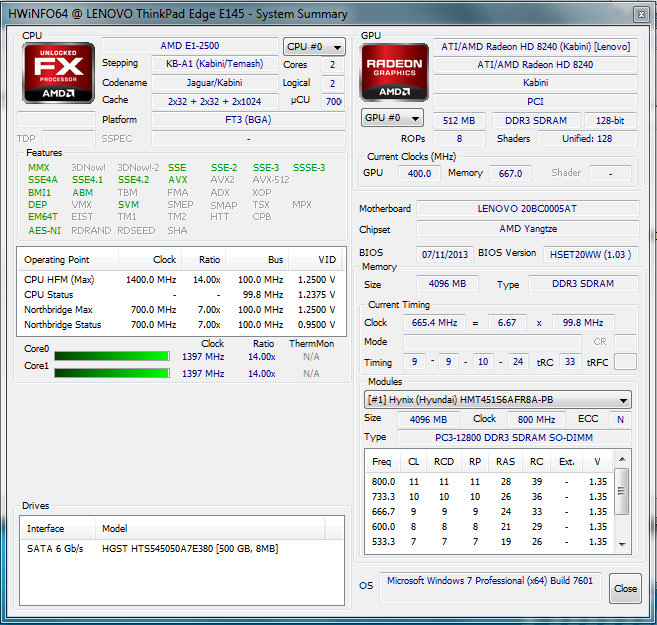Click the Radeon HD 8240 (Kabini) [Lenovo] field
This screenshot has height=625, width=657.
pos(535,46)
